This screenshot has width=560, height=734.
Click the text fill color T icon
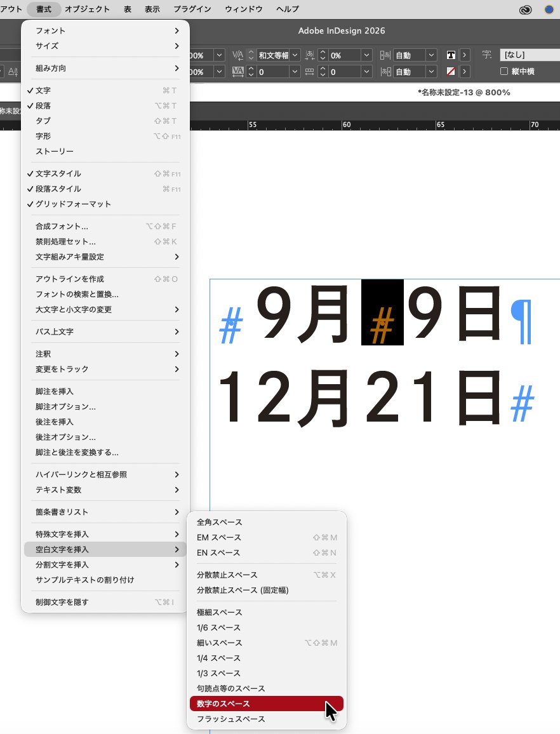point(451,55)
